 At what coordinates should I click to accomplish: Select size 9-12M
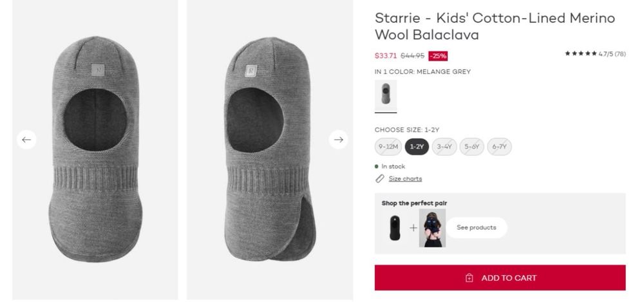[388, 147]
